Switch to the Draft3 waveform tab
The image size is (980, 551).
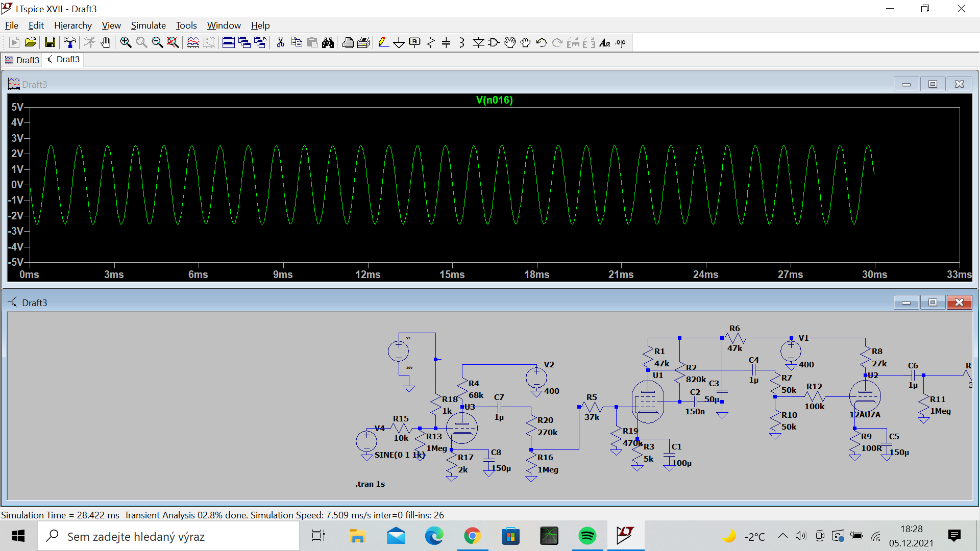pyautogui.click(x=22, y=60)
